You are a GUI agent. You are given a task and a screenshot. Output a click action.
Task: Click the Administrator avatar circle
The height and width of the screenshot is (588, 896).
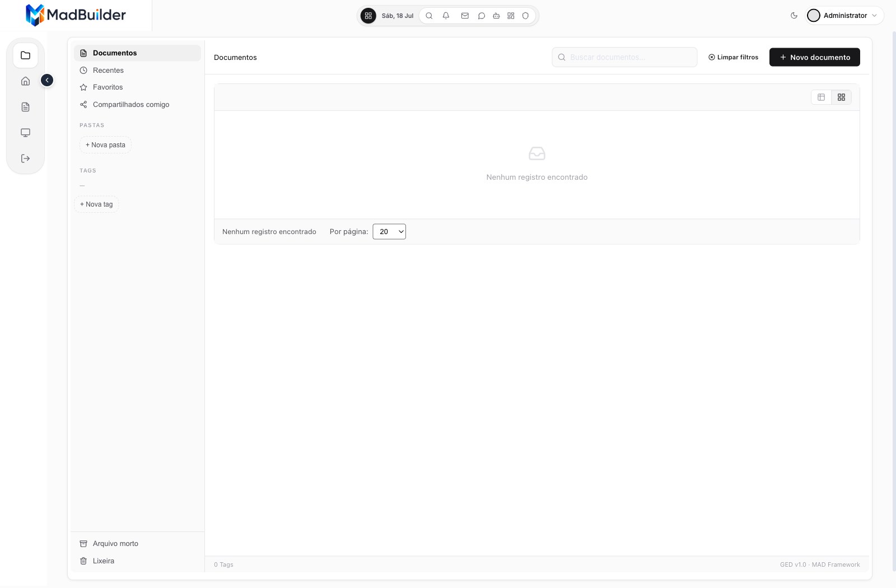pyautogui.click(x=814, y=16)
